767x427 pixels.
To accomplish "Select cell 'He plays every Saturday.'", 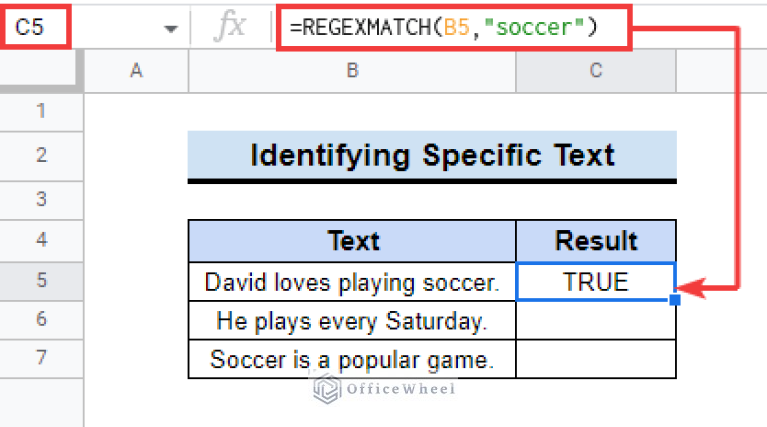I will point(352,321).
